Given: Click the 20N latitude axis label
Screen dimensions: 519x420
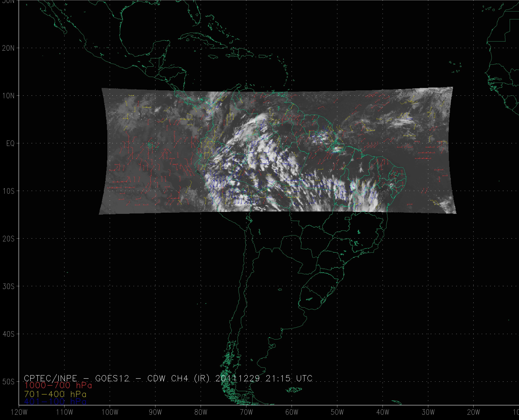Looking at the screenshot, I should click(x=8, y=48).
